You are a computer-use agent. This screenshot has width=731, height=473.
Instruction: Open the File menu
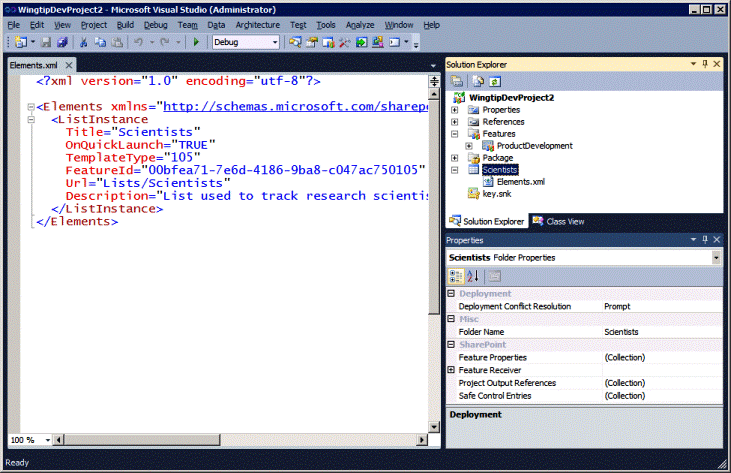click(x=14, y=25)
